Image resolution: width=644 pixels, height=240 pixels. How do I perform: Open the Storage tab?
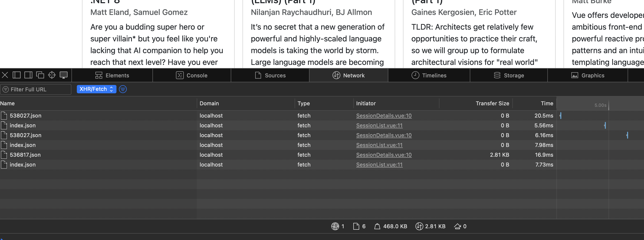click(509, 75)
